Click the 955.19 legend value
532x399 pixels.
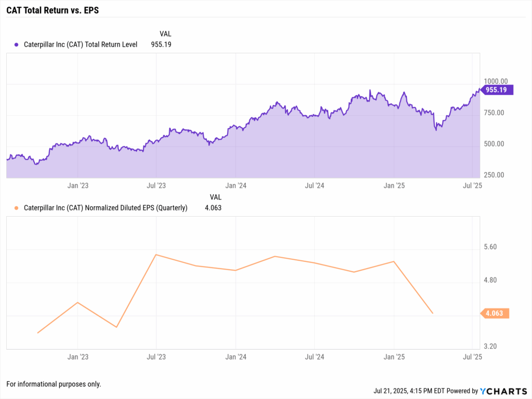tap(161, 45)
